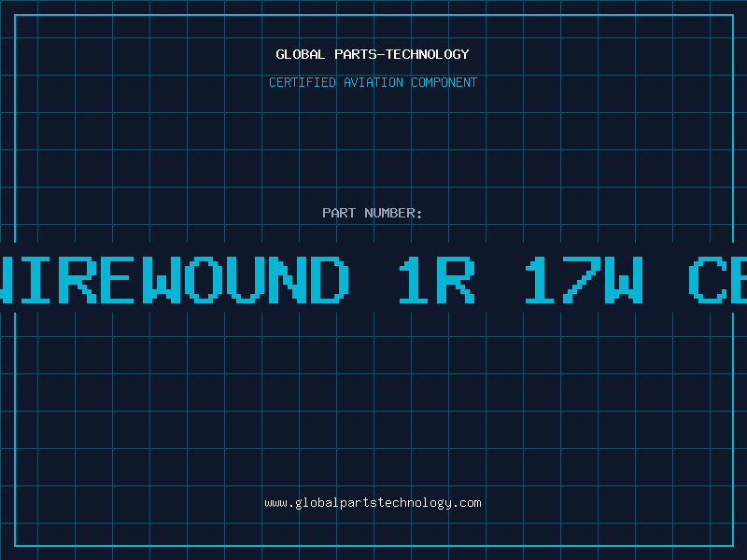Click the PART NUMBER: label
Screen dimensions: 747x560
[x=373, y=213]
